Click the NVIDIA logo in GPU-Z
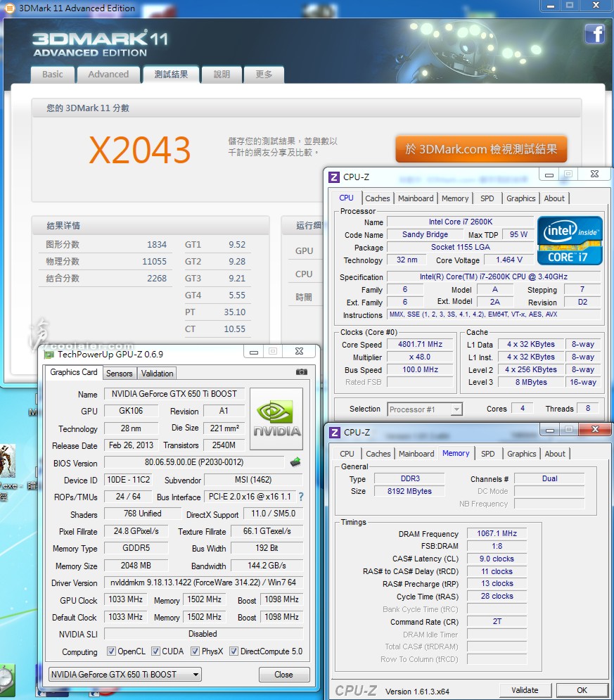The width and height of the screenshot is (614, 700). coord(276,419)
